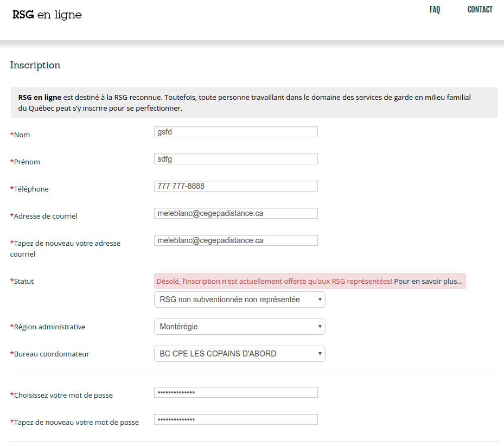Follow the 'Pour en savoir plus' link
The image size is (504, 446).
(428, 281)
